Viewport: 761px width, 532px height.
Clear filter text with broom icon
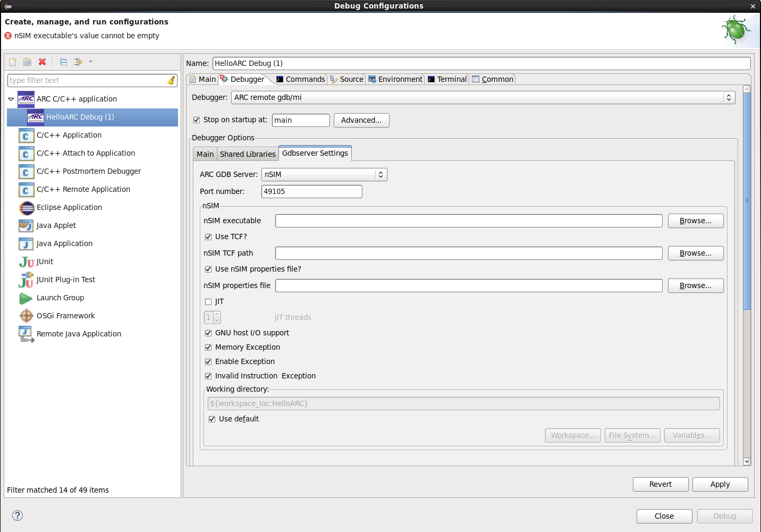(171, 80)
